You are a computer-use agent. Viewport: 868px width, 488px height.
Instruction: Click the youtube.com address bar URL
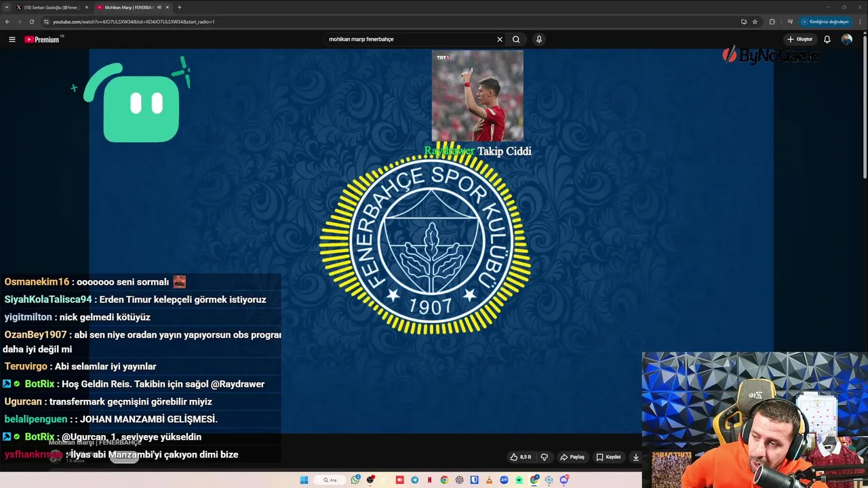click(x=134, y=22)
